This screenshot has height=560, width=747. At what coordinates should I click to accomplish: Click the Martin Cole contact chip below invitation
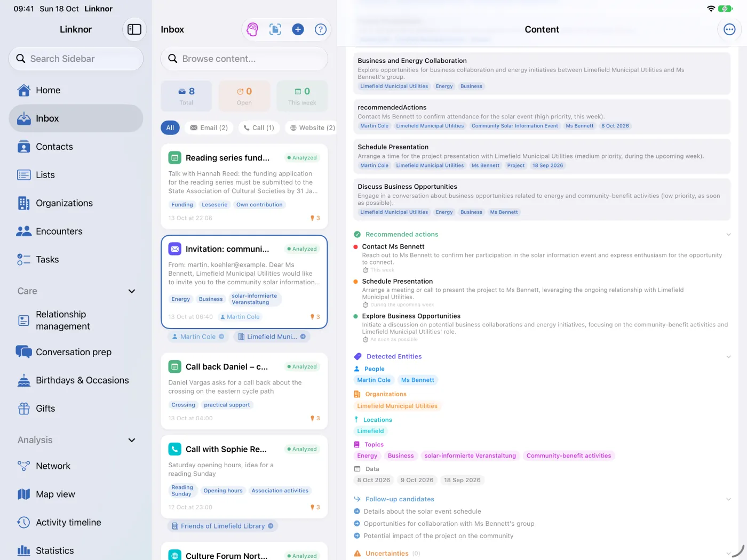pos(198,337)
